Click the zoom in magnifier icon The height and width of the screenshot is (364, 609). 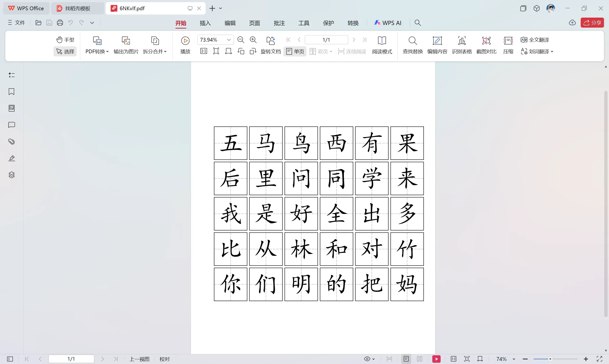tap(253, 40)
